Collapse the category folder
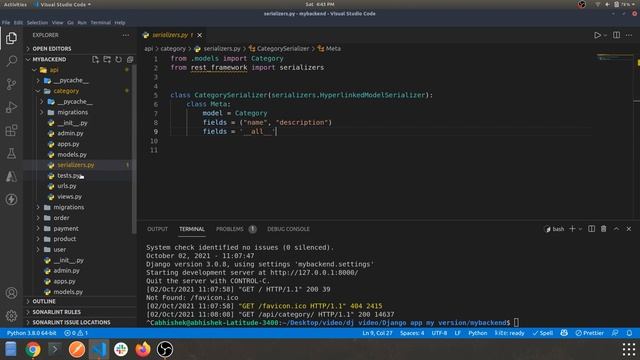The height and width of the screenshot is (360, 640). (66, 91)
